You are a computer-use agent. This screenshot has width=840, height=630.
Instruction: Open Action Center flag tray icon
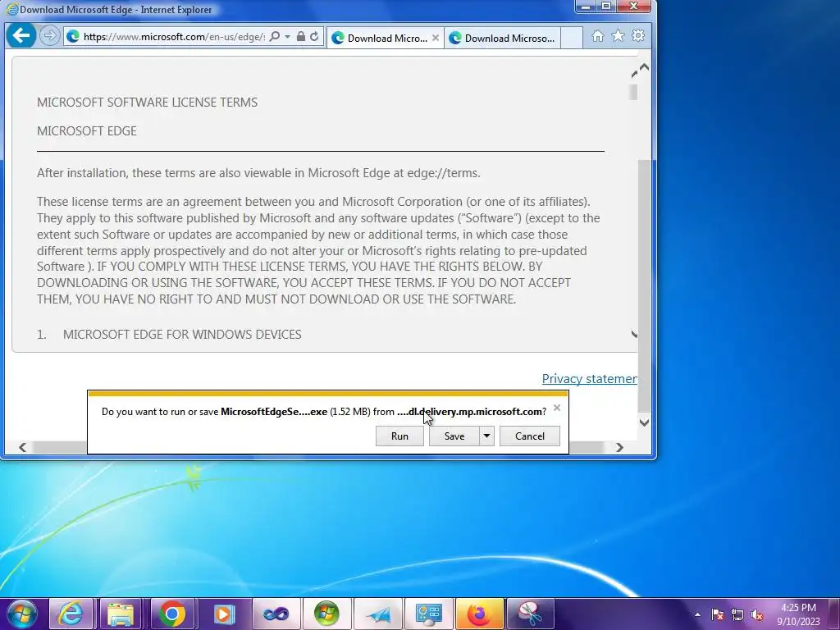[x=718, y=614]
